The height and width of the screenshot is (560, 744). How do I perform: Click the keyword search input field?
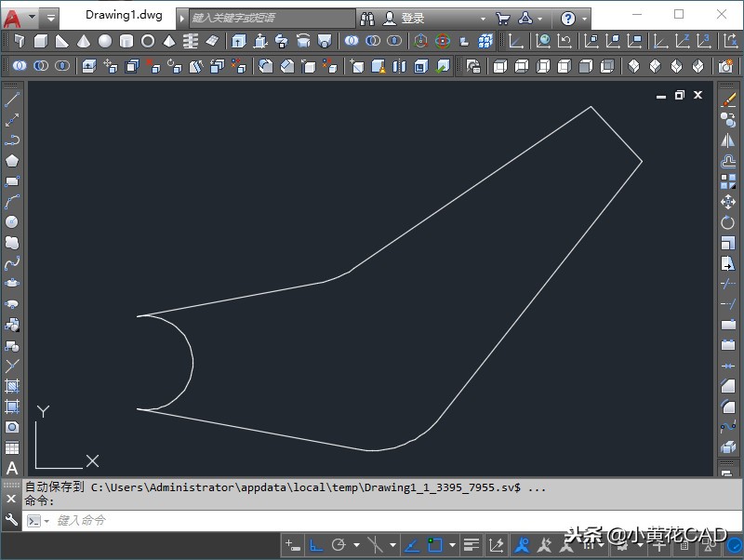[x=272, y=18]
